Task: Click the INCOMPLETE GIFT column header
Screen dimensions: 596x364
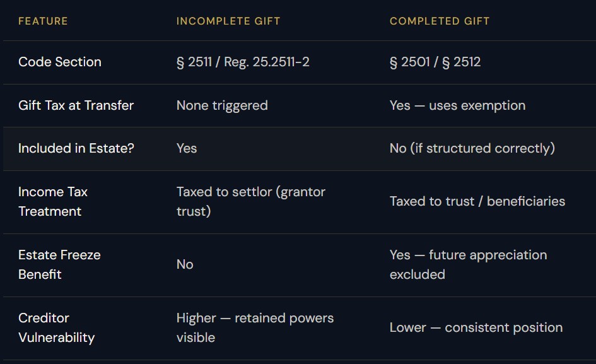Action: 228,21
